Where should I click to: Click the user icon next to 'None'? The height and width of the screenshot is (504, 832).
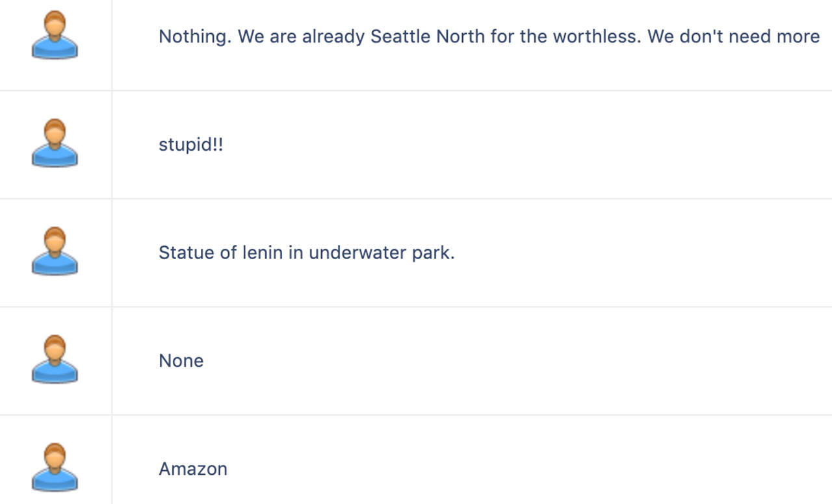coord(55,360)
